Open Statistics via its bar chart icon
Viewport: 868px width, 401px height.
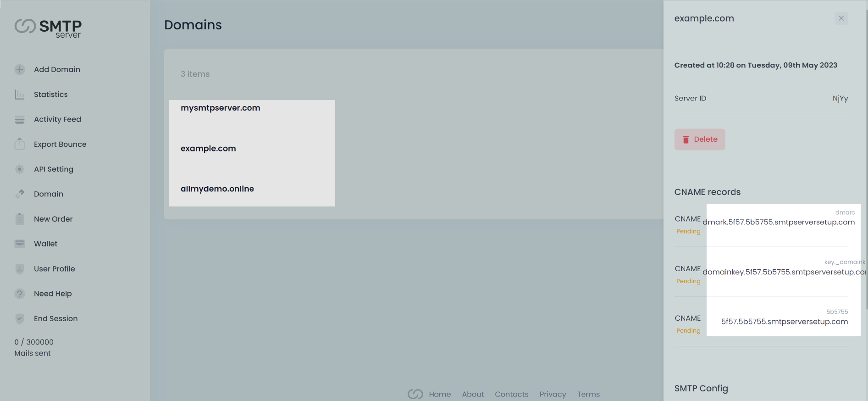20,95
